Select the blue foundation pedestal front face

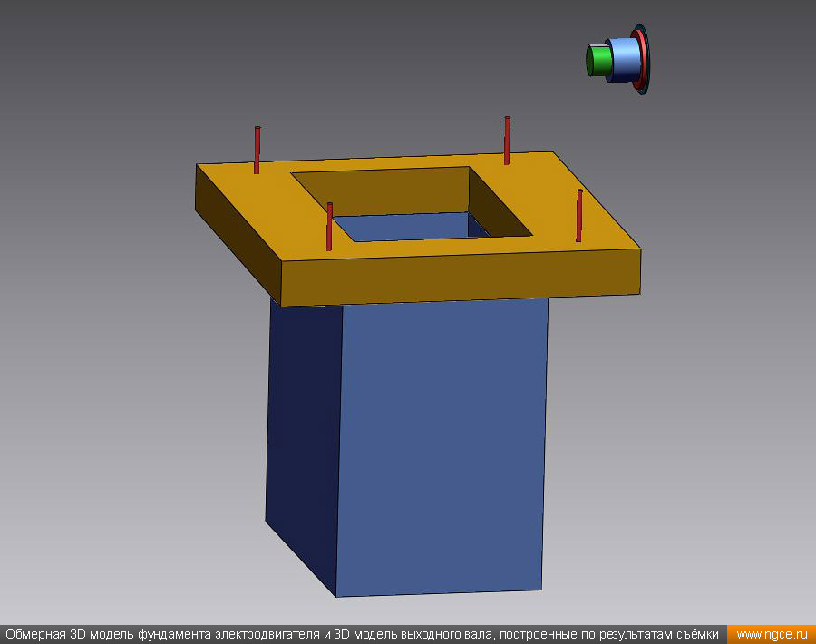tap(441, 448)
